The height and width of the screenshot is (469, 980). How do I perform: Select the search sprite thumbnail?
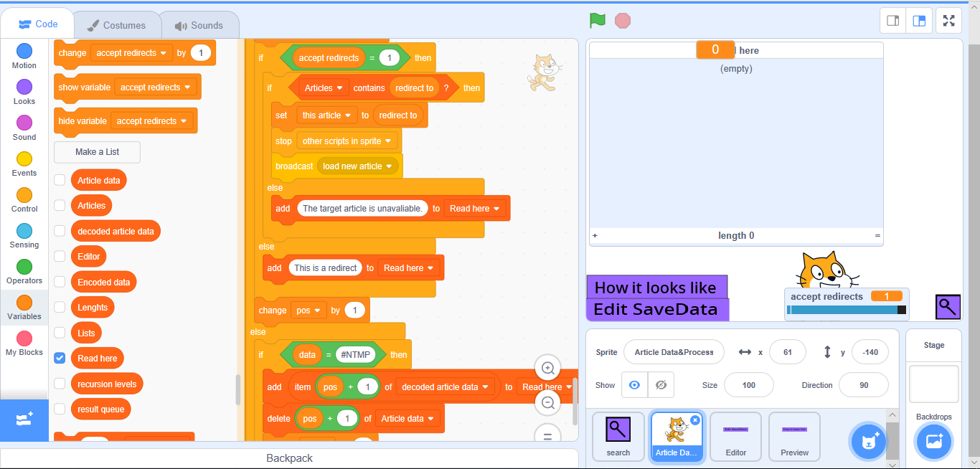coord(618,436)
